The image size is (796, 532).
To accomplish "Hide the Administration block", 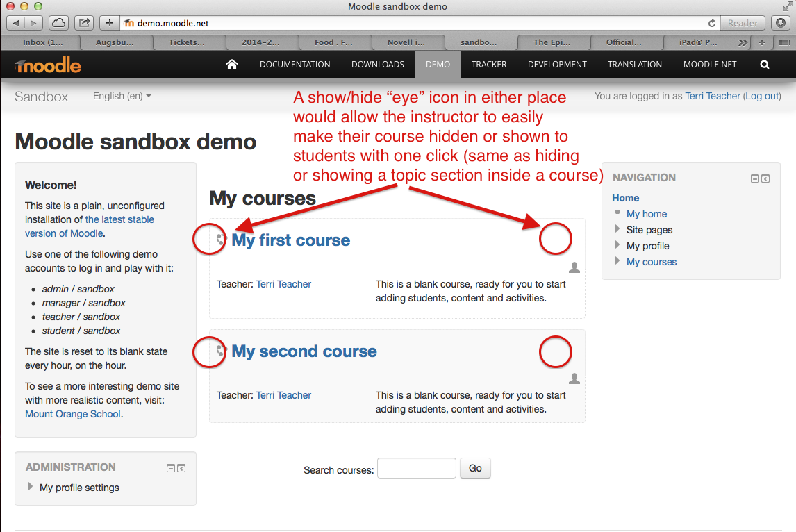I will pos(171,468).
